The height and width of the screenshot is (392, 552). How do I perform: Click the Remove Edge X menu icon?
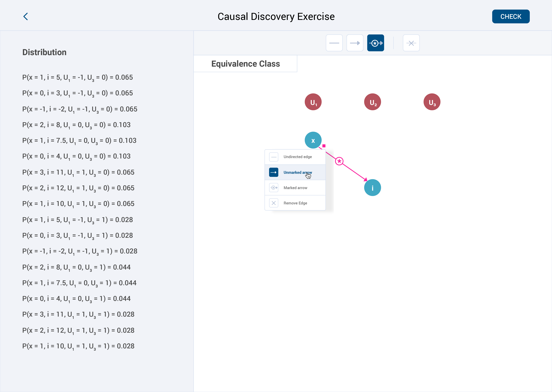274,203
